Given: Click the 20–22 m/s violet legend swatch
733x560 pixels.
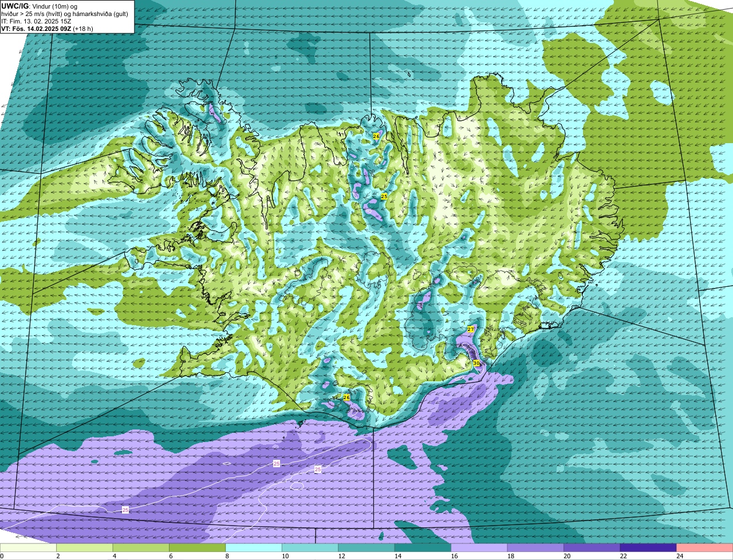Looking at the screenshot, I should [x=592, y=547].
